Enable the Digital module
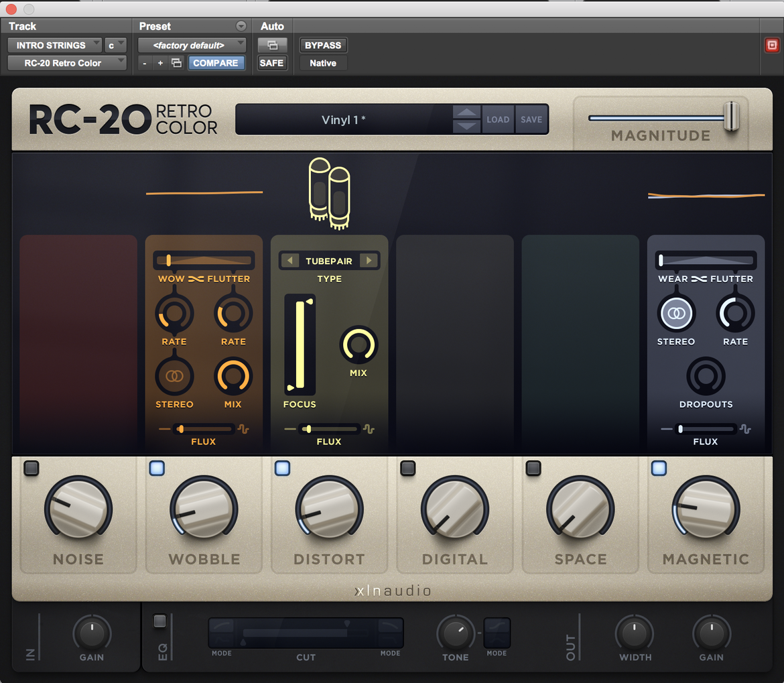This screenshot has height=683, width=784. click(408, 468)
